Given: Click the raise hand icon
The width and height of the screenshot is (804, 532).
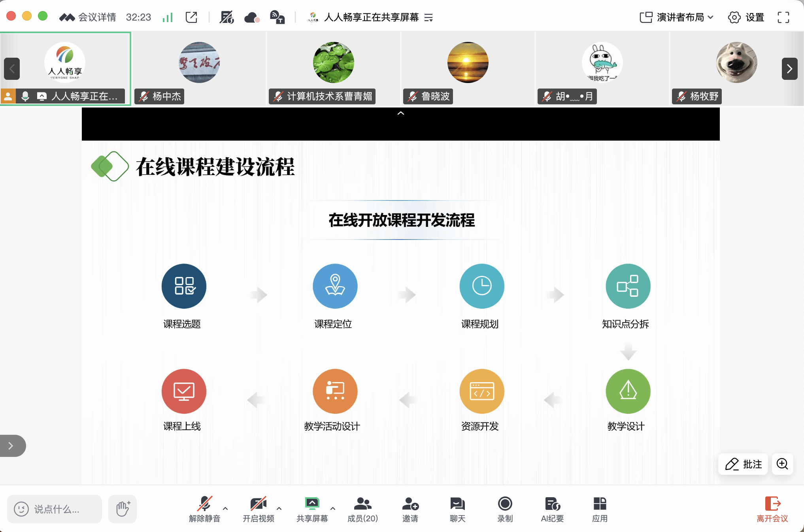Looking at the screenshot, I should [123, 509].
